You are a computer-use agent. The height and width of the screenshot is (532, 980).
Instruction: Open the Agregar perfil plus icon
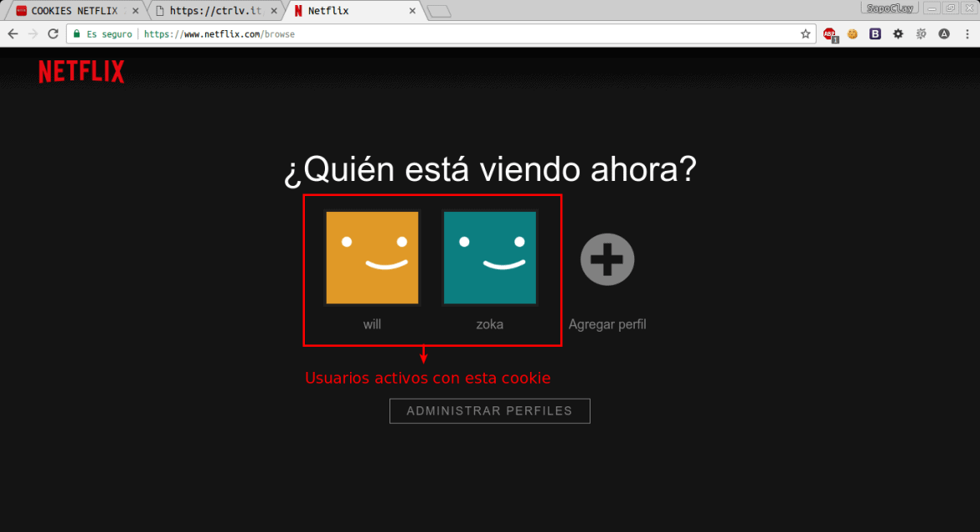click(x=607, y=258)
